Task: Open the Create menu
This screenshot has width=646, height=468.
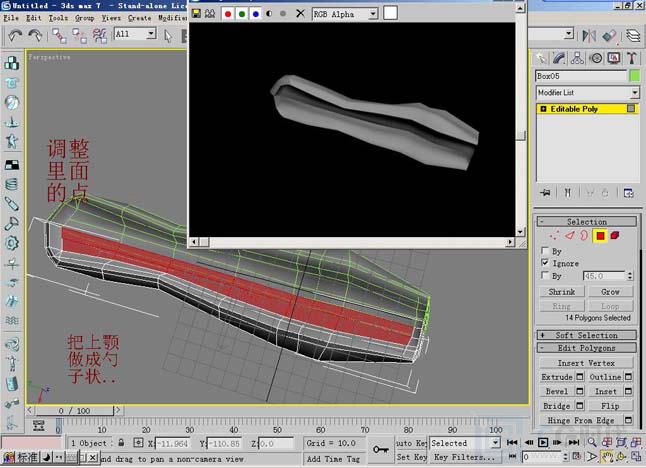Action: point(140,18)
